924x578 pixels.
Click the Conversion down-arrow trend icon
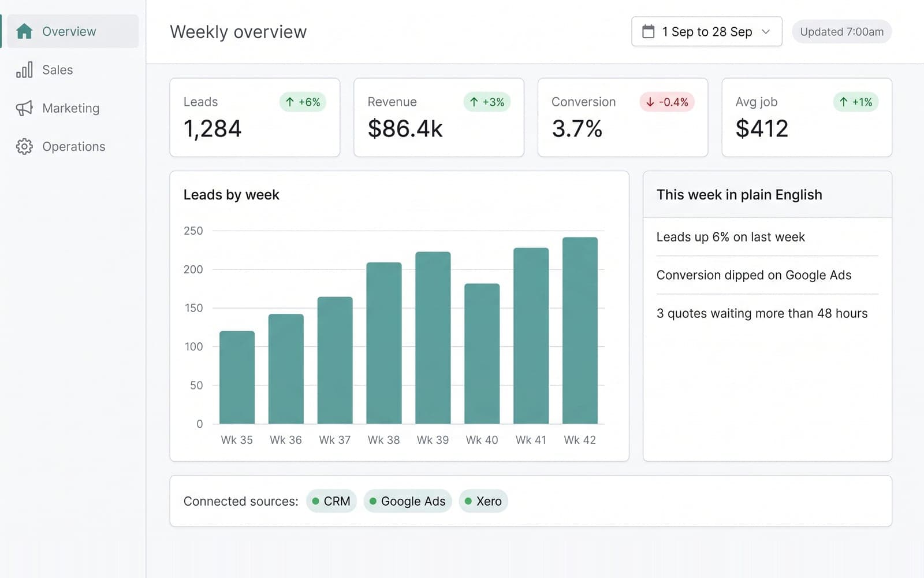point(650,102)
